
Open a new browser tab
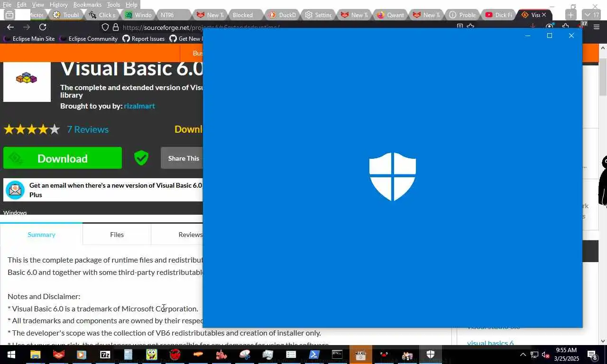[x=570, y=15]
